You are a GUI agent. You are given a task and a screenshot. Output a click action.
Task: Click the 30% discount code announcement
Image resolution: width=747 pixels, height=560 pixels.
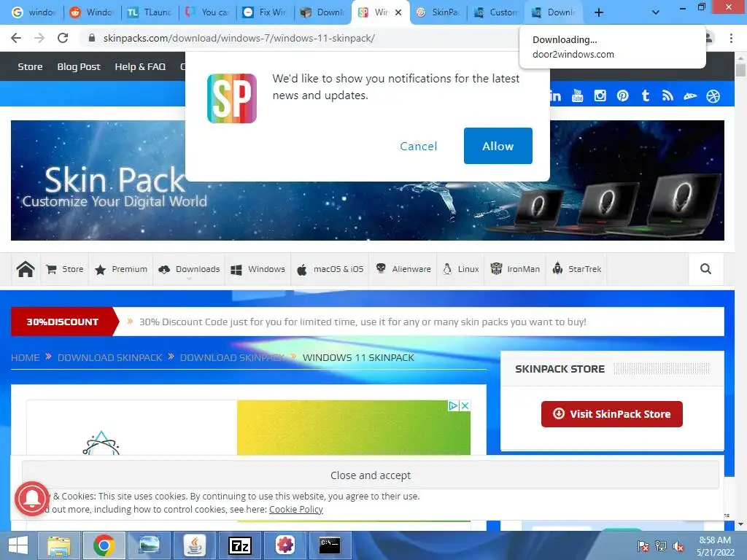click(x=363, y=322)
